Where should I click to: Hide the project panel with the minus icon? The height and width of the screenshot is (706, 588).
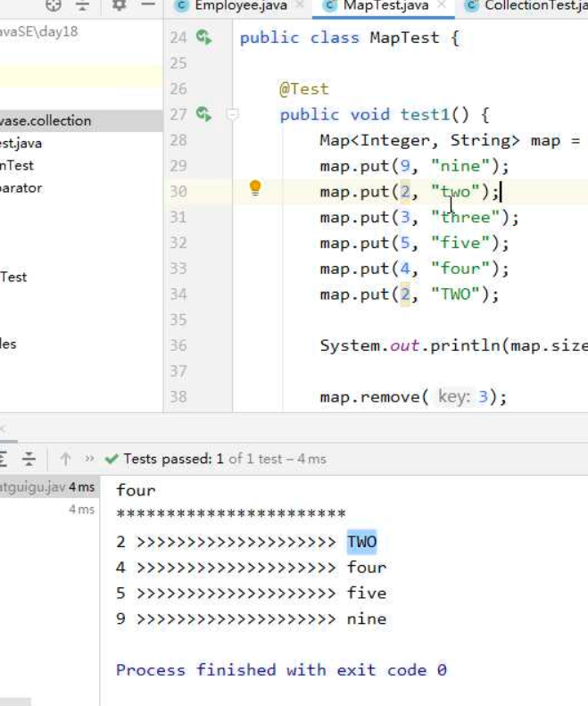[x=148, y=5]
